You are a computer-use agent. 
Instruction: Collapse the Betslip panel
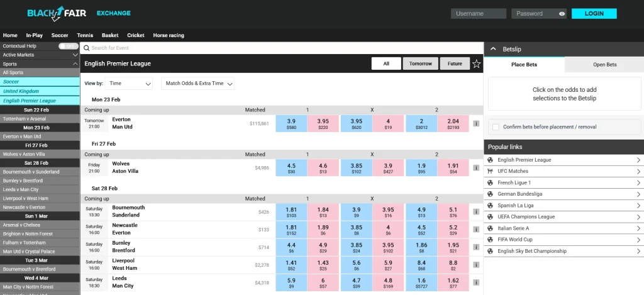click(x=493, y=49)
